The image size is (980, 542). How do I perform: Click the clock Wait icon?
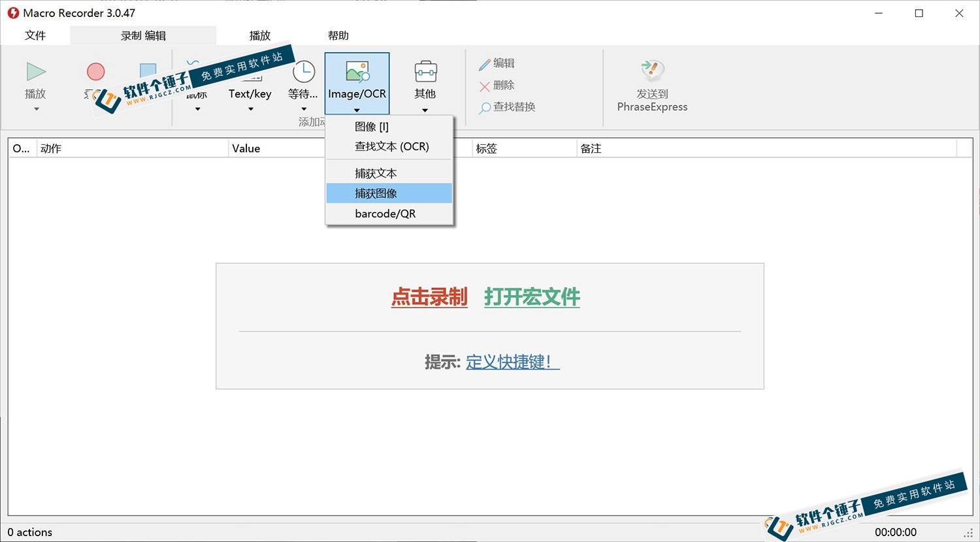304,71
